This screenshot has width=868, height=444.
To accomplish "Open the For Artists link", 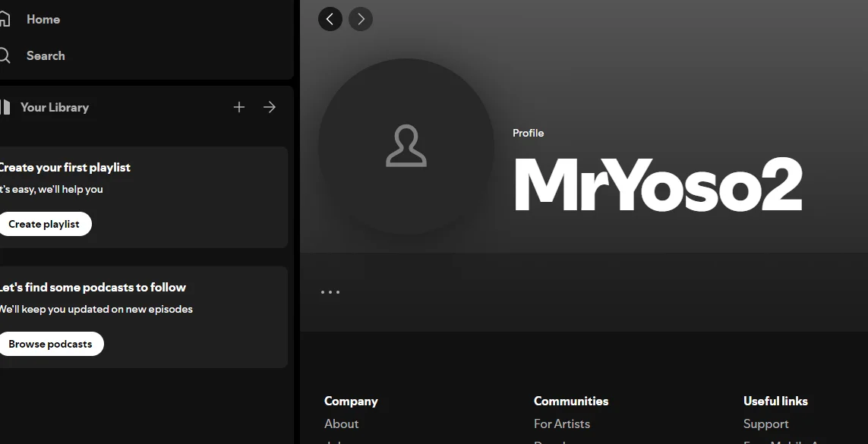I will pos(562,424).
